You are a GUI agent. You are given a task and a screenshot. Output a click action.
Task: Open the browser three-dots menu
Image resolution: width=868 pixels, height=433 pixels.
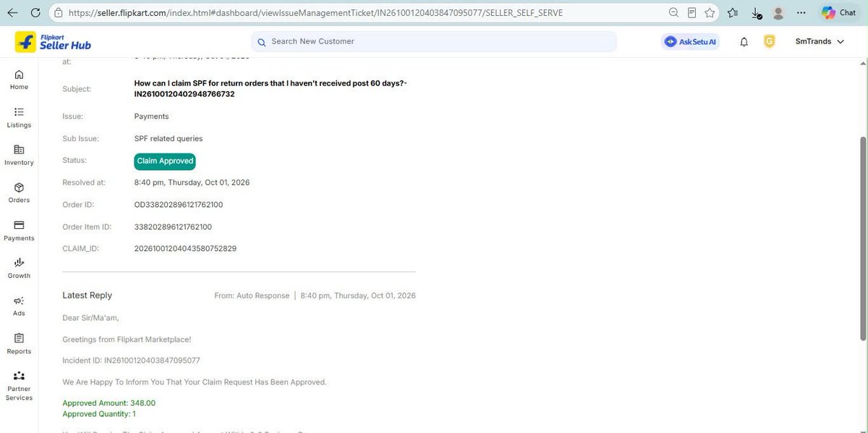click(801, 12)
